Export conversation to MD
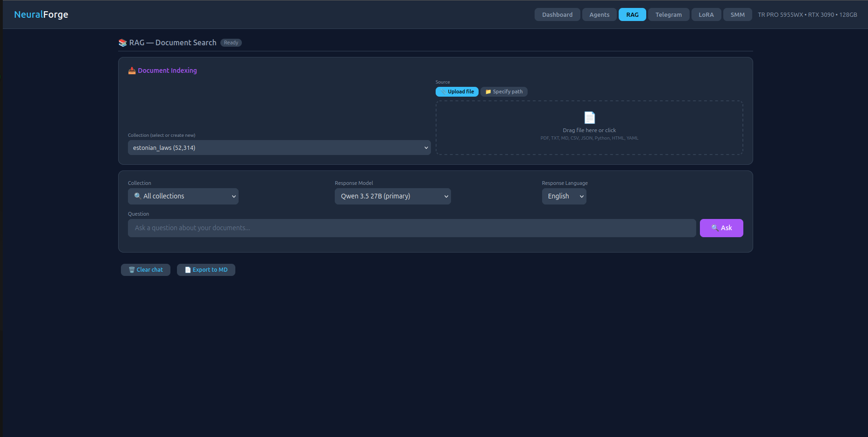This screenshot has width=868, height=437. [206, 270]
